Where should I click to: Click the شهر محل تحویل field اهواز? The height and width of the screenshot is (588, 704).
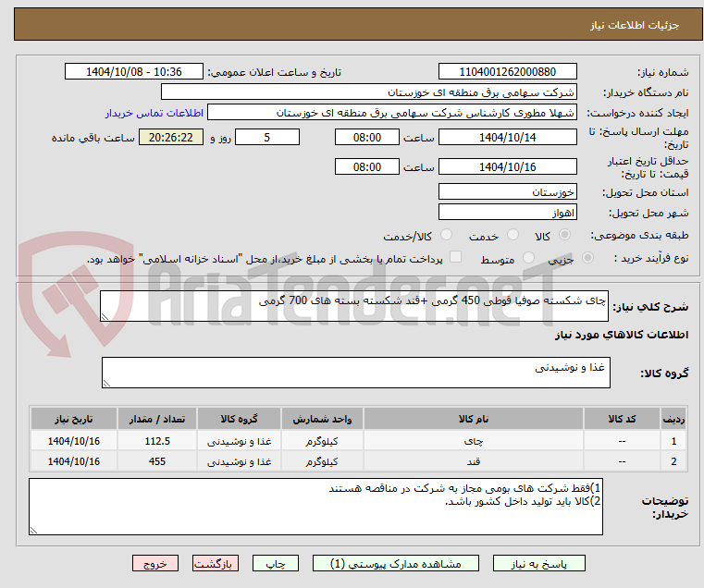coord(507,212)
